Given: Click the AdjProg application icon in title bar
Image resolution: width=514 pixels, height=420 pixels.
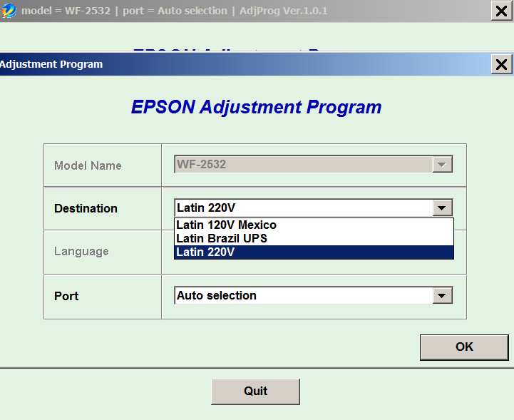Looking at the screenshot, I should (8, 11).
